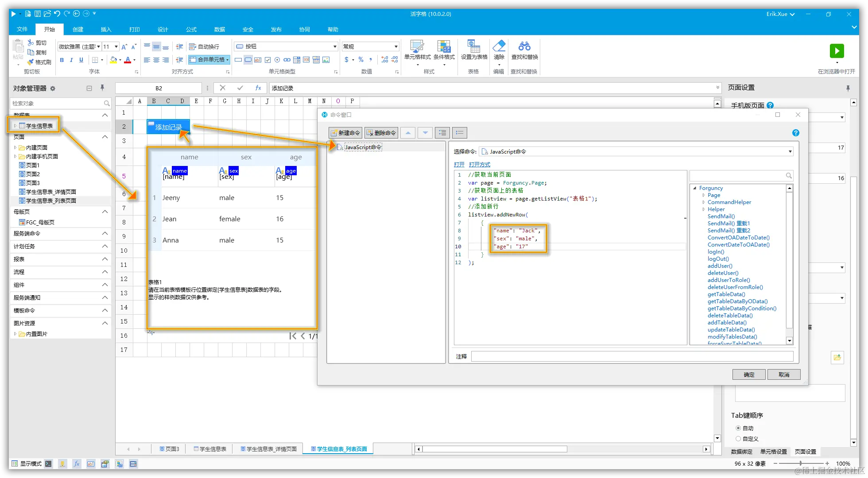Select the 自动 Tab order radio button

coord(738,428)
